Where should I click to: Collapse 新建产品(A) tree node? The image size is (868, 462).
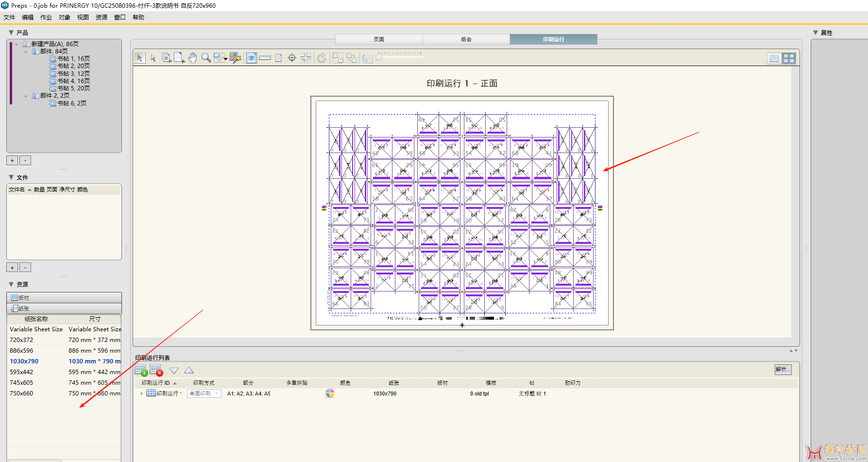(x=17, y=44)
